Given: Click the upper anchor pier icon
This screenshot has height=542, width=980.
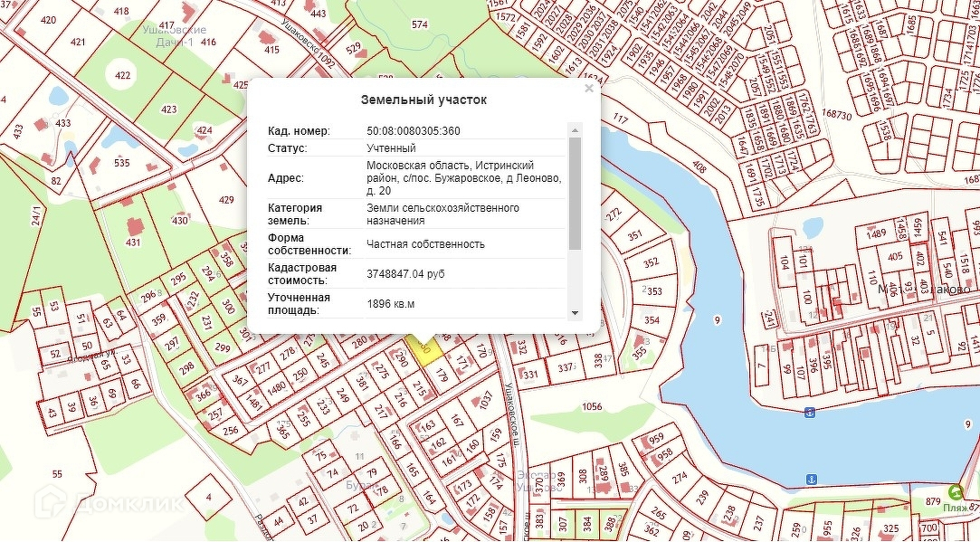Looking at the screenshot, I should [810, 413].
